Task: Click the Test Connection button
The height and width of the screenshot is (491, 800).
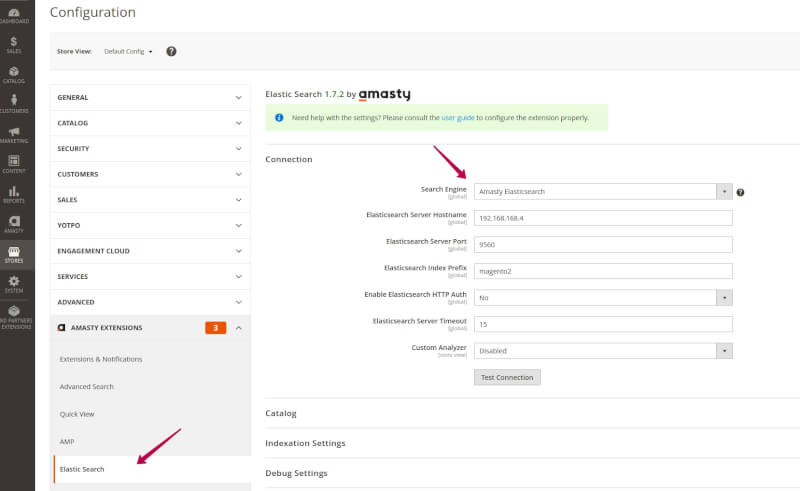Action: [507, 377]
